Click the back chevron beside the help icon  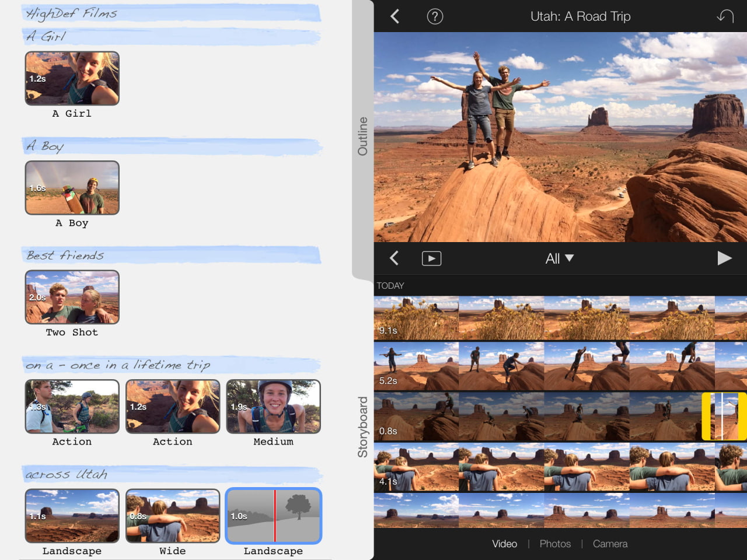(395, 16)
